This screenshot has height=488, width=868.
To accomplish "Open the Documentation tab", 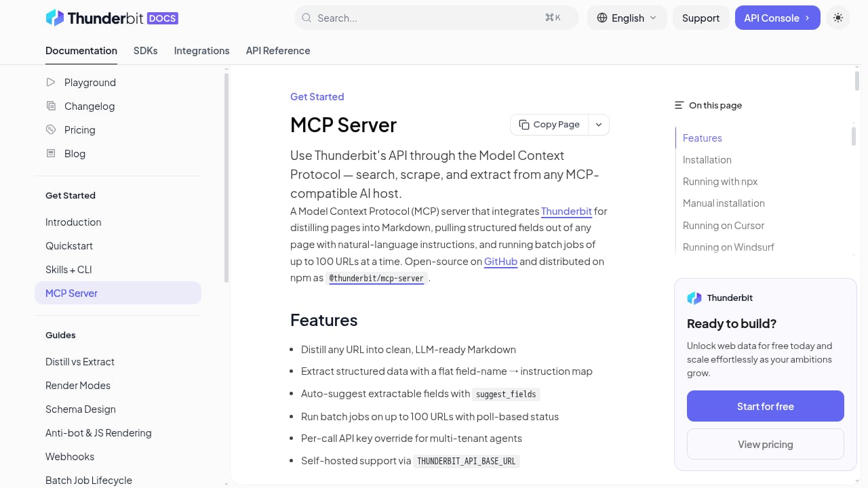I will click(x=81, y=51).
